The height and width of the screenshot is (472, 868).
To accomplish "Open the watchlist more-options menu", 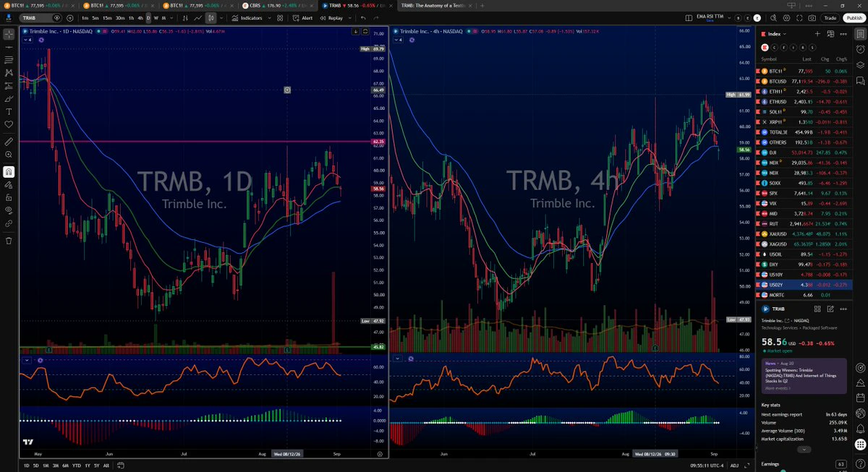I will [x=843, y=33].
